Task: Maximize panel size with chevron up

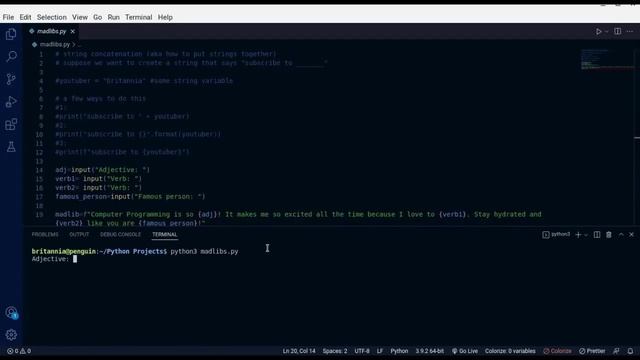Action: (621, 235)
